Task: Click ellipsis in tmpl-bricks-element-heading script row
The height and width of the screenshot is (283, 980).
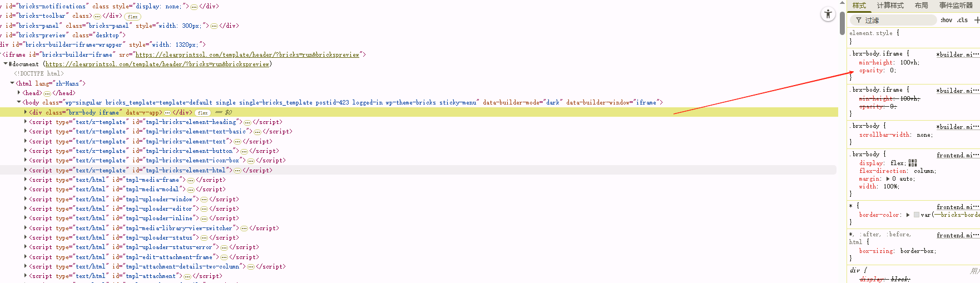Action: click(248, 122)
